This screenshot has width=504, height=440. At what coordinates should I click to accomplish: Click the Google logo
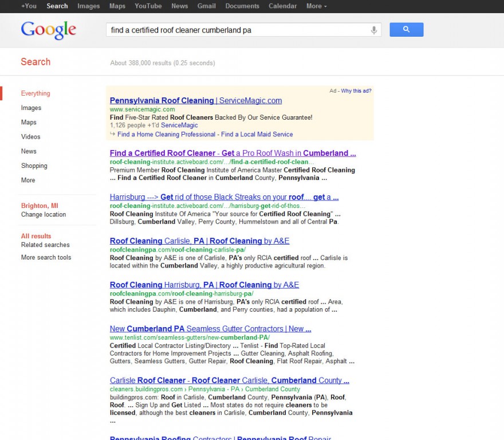(48, 30)
